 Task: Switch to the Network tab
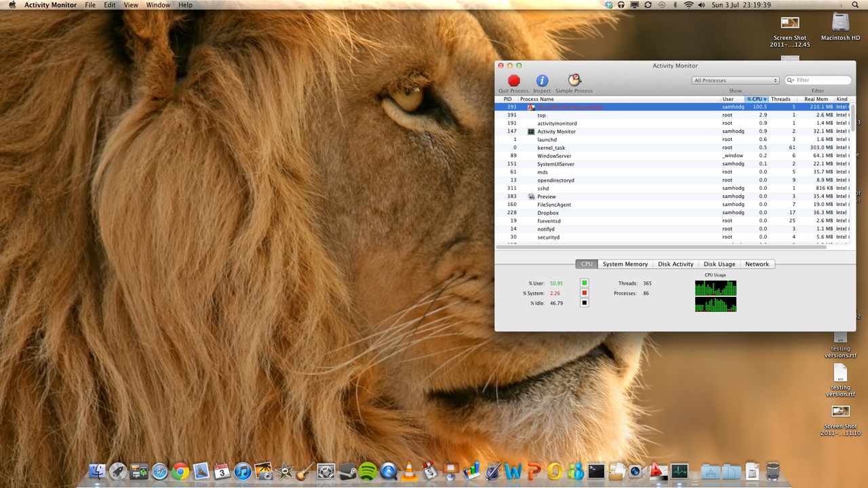(757, 264)
